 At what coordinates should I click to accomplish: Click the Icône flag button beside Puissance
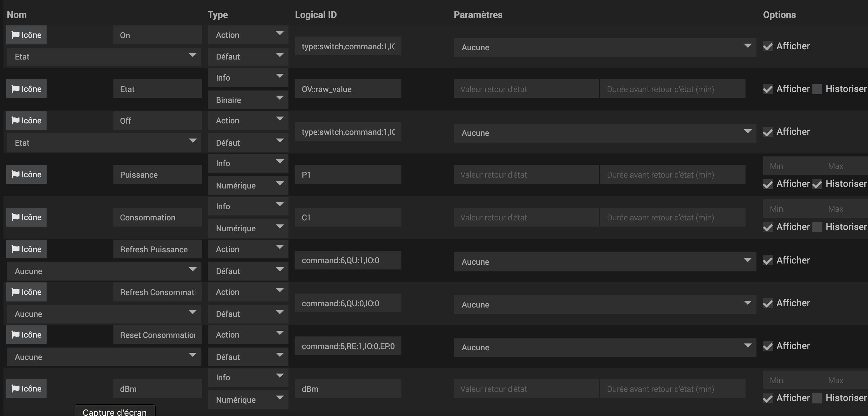tap(26, 174)
